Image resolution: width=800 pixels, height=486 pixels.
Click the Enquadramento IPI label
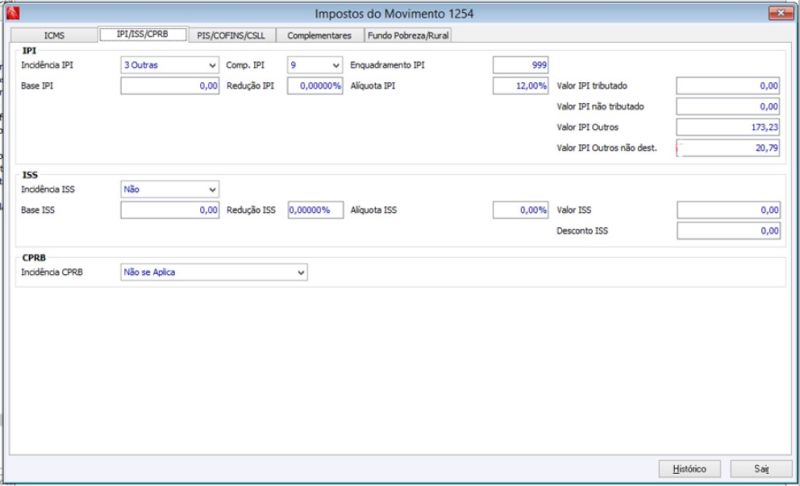[387, 65]
